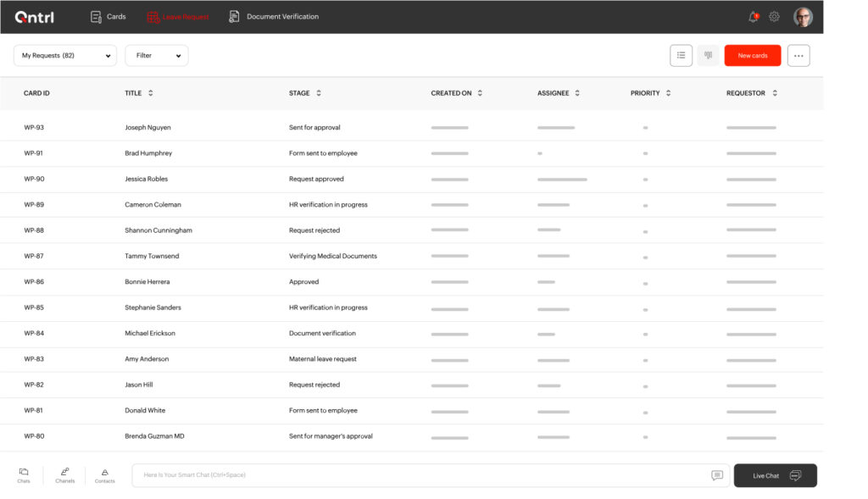
Task: Open the Cards module icon
Action: pyautogui.click(x=96, y=15)
